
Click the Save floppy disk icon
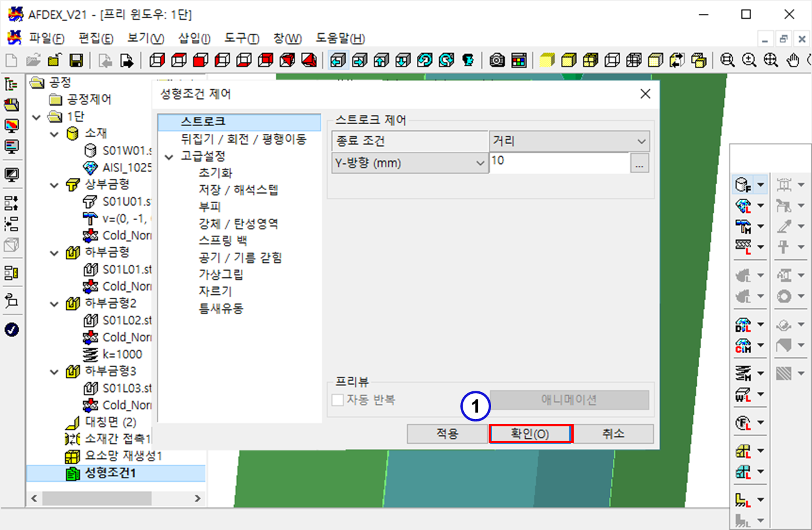pos(76,60)
